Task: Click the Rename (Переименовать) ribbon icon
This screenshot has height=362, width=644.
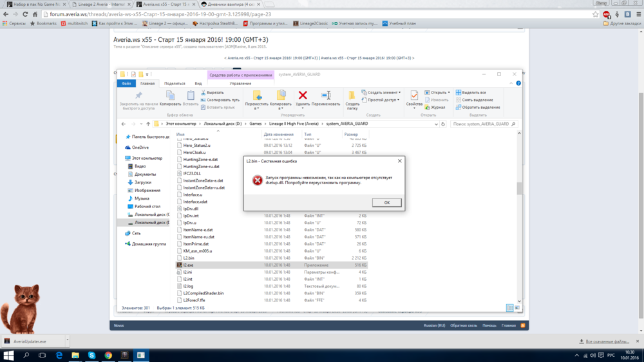Action: click(x=326, y=97)
